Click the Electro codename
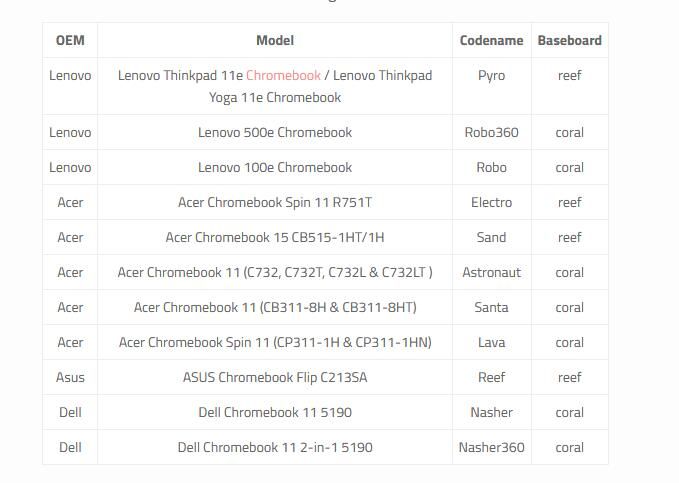 491,202
